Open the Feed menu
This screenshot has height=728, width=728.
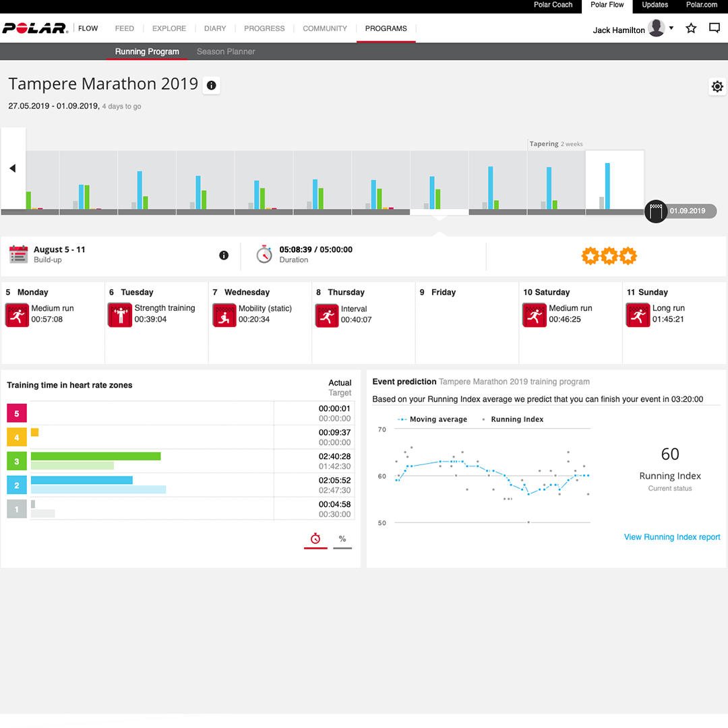[125, 28]
